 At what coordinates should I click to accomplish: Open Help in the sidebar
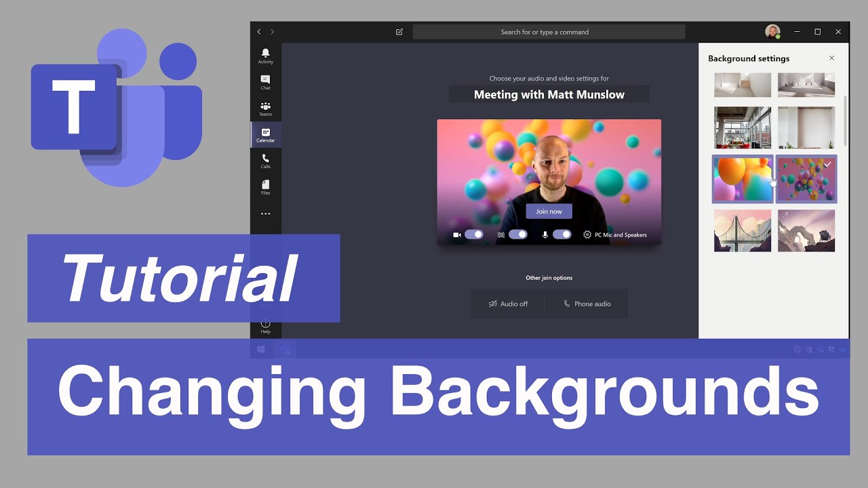tap(265, 327)
